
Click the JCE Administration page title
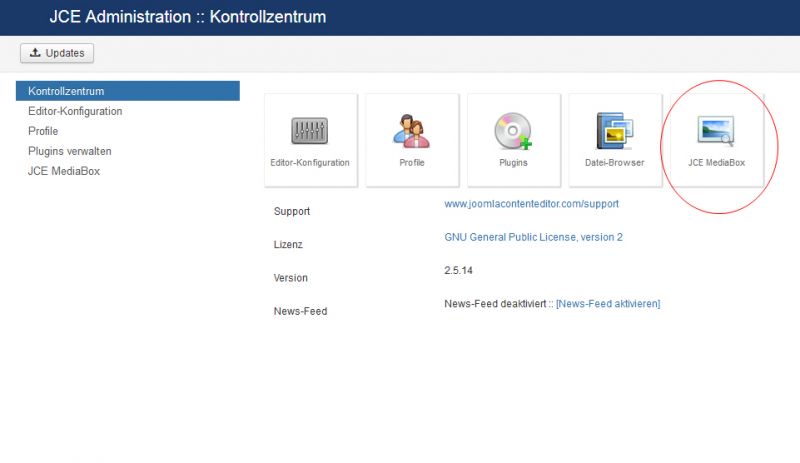click(188, 17)
